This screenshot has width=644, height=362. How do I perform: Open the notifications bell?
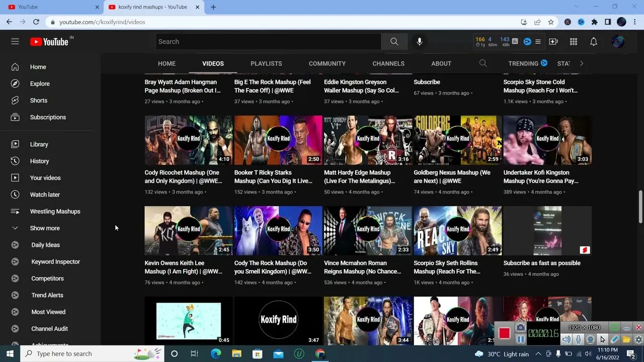(x=594, y=42)
